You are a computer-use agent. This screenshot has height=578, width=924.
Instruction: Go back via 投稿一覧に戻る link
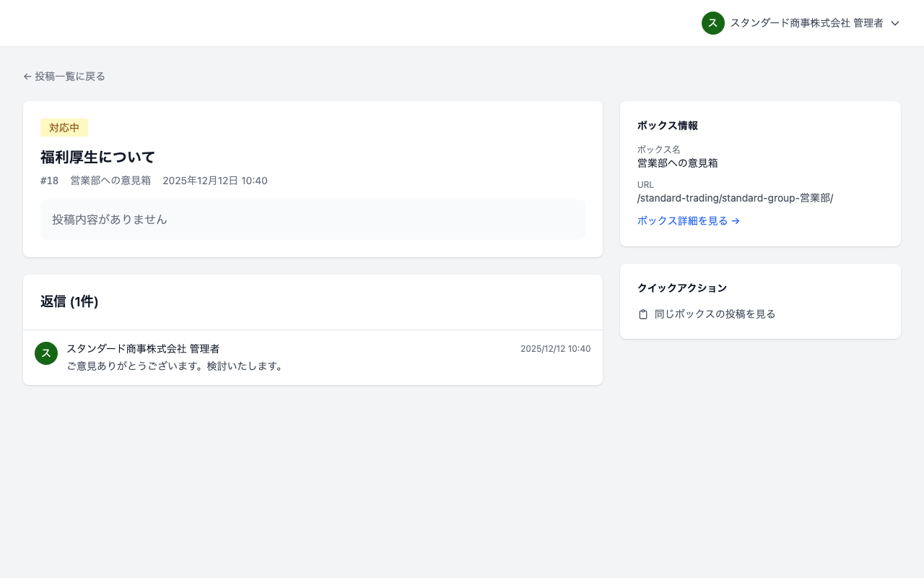[69, 76]
